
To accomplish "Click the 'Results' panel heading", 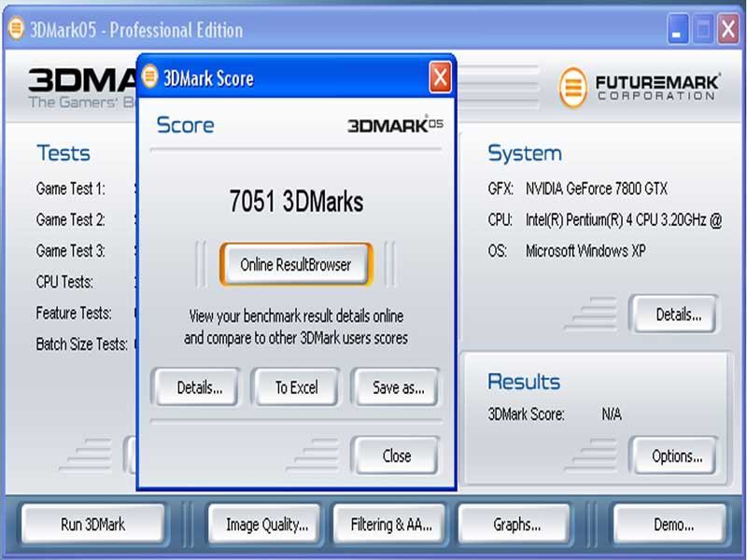I will point(524,382).
